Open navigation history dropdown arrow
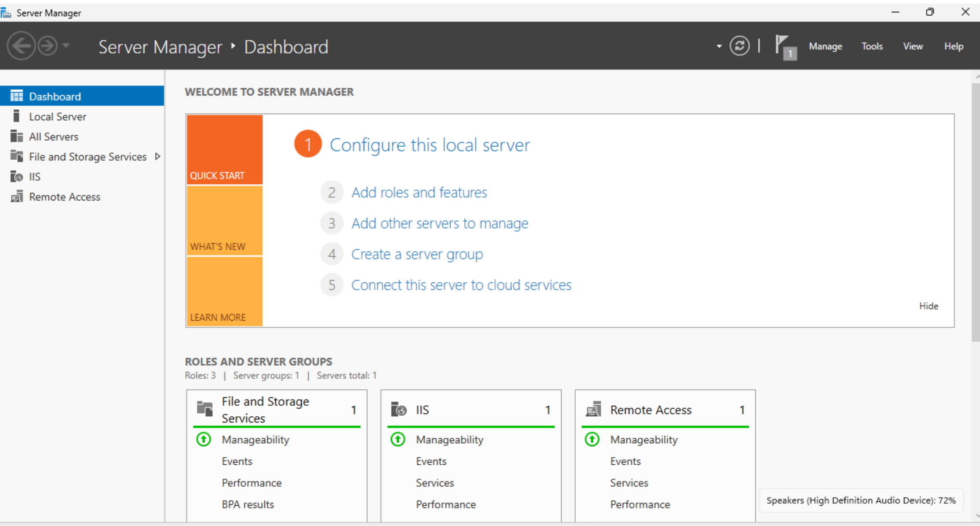 66,45
